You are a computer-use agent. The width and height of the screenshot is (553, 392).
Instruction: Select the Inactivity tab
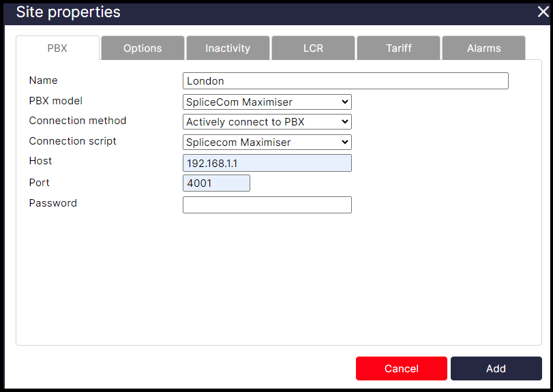point(228,48)
